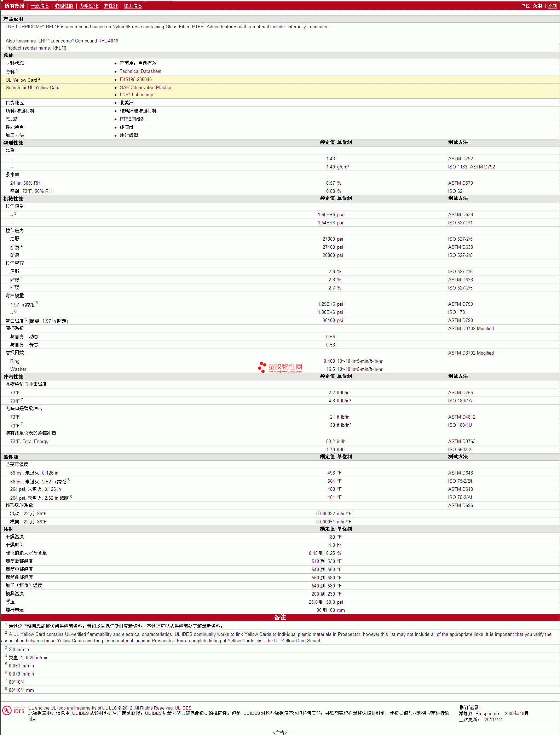Search Yellow Cards for SABIC Innovative Plastics
560x735 pixels.
click(146, 88)
